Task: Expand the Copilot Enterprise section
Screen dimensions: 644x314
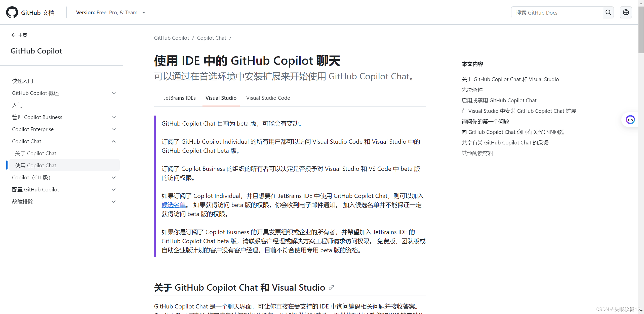Action: [114, 129]
